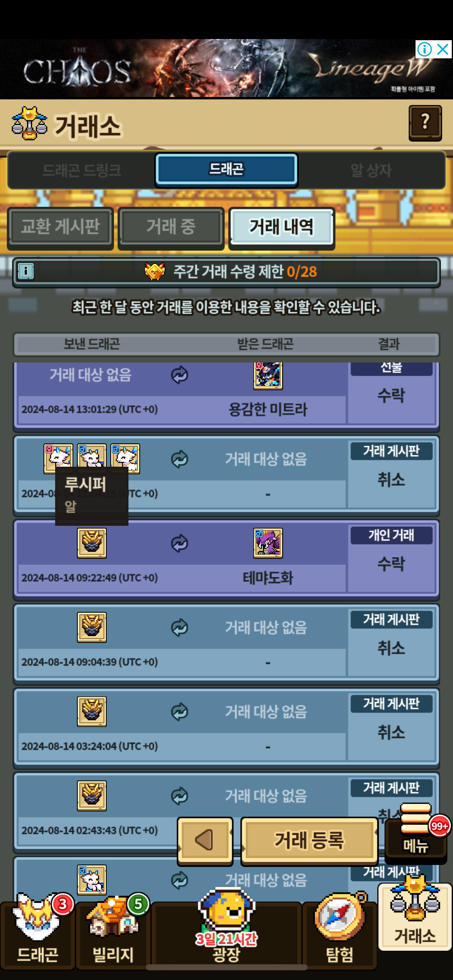Screen dimensions: 453x980
Task: Tap the 용감한 미트라 dragon thumbnail
Action: (x=268, y=376)
